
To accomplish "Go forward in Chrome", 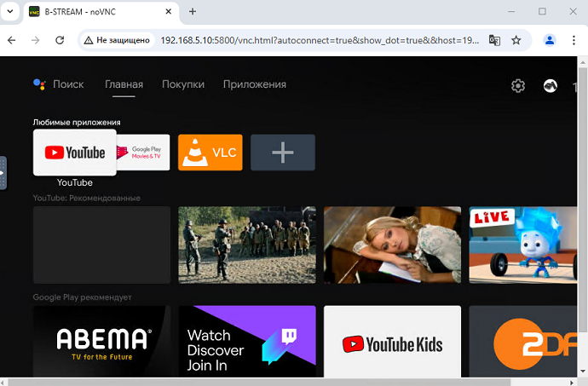I will click(x=35, y=40).
